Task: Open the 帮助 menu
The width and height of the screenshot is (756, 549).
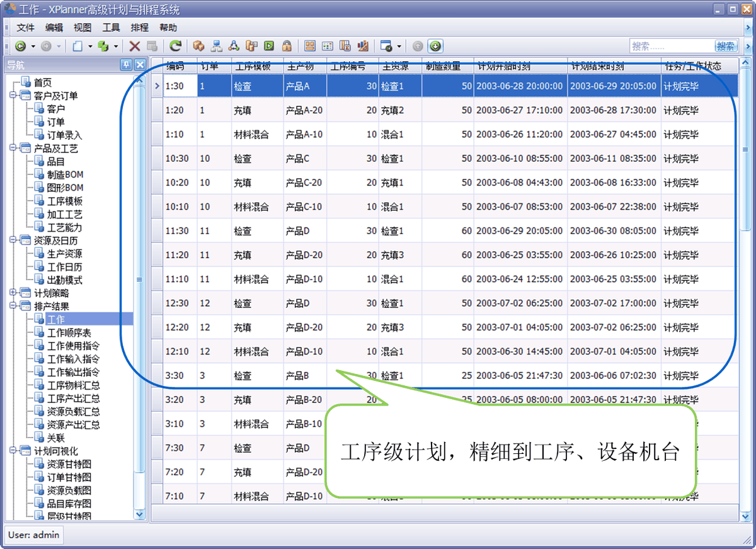Action: pos(168,28)
